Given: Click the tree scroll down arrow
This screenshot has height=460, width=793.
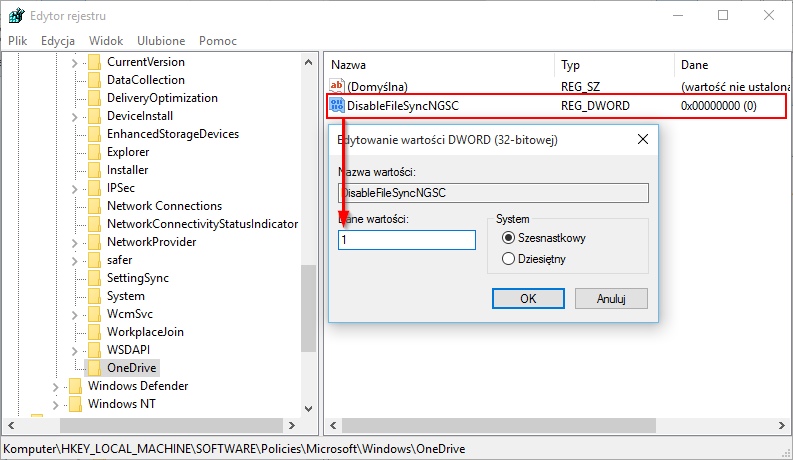Looking at the screenshot, I should [308, 408].
